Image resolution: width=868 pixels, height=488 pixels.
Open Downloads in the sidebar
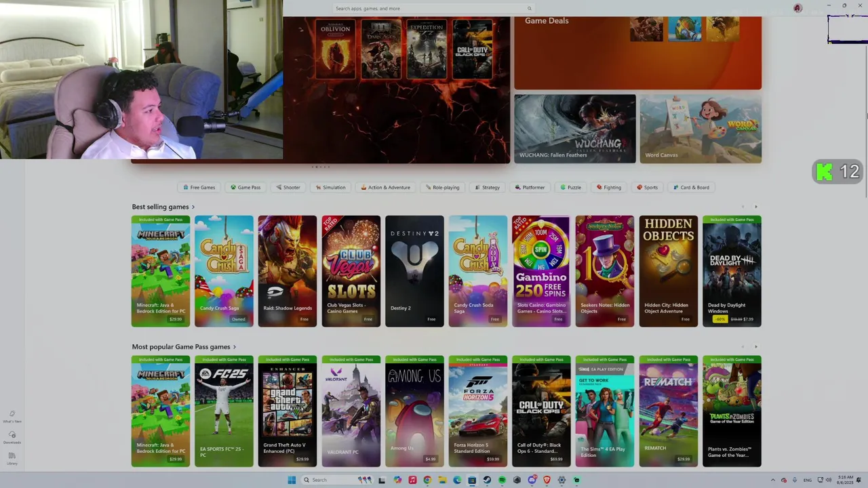coord(12,437)
